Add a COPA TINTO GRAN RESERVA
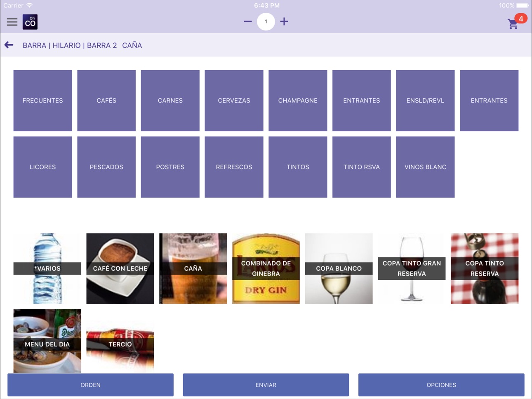532x399 pixels. point(412,269)
